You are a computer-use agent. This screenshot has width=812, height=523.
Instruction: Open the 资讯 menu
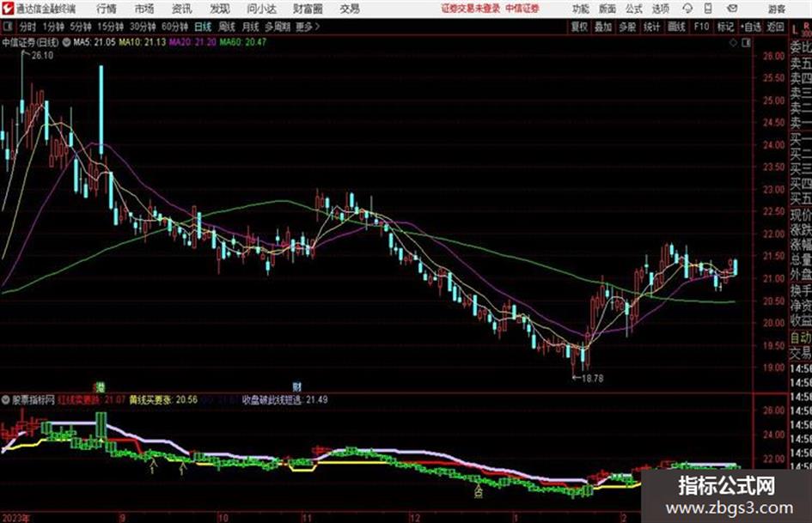[x=182, y=9]
